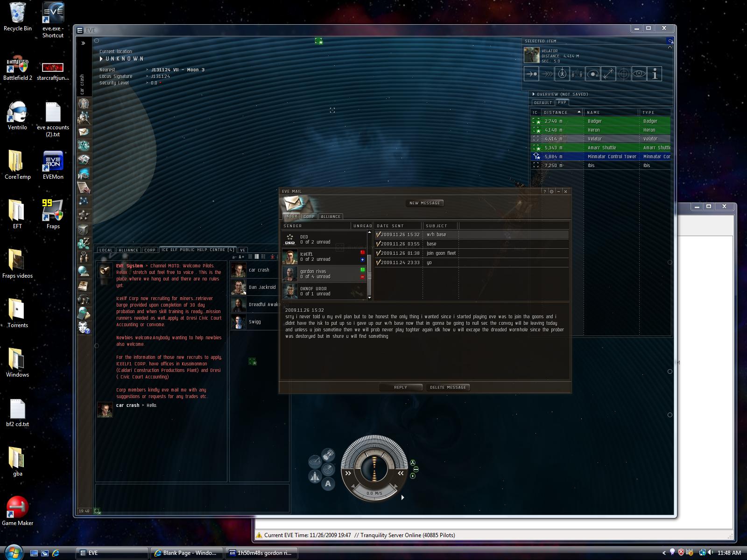This screenshot has height=560, width=747.
Task: Click the ship speed 0.0 M/S gauge
Action: click(x=374, y=493)
